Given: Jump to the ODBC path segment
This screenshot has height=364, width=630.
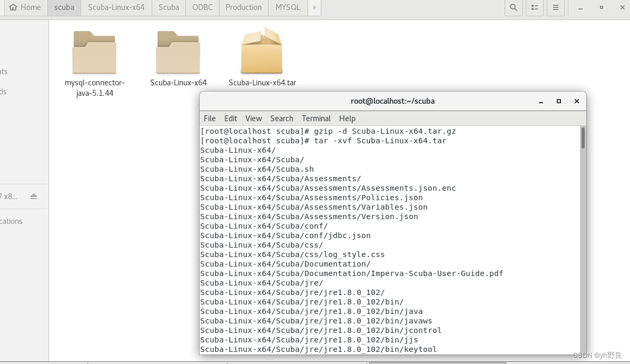Looking at the screenshot, I should (x=202, y=7).
